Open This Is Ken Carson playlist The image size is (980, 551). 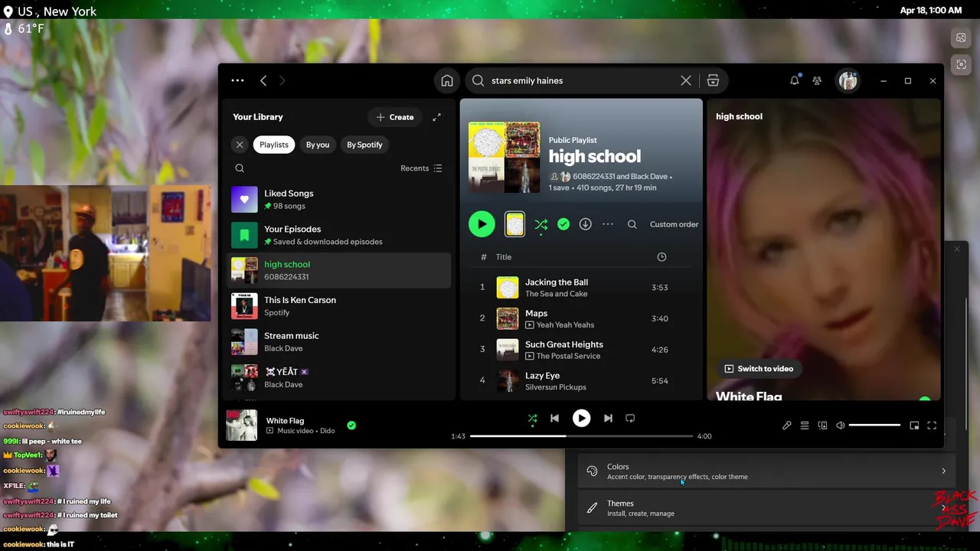tap(338, 306)
